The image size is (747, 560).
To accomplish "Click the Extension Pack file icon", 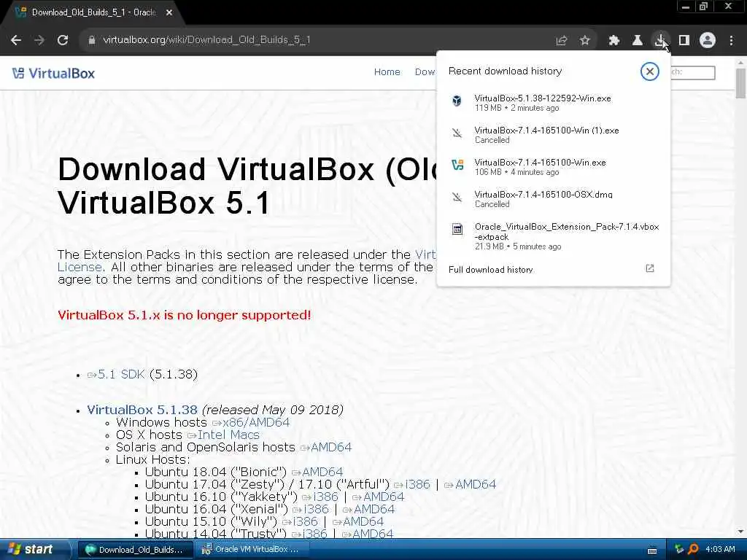I will pyautogui.click(x=457, y=229).
